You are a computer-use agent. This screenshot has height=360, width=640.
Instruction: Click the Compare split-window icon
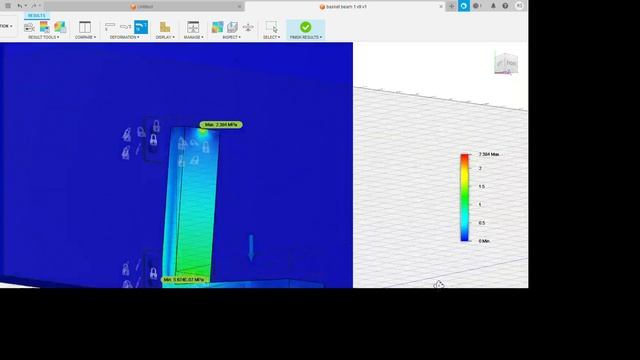click(85, 27)
